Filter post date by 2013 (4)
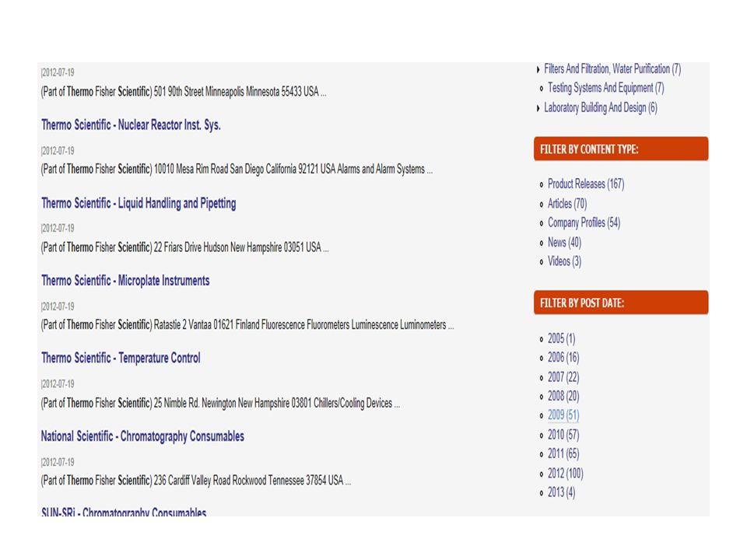747x560 pixels. click(x=561, y=492)
